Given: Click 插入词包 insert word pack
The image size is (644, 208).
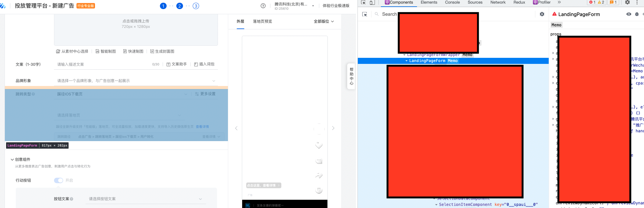Looking at the screenshot, I should 204,64.
